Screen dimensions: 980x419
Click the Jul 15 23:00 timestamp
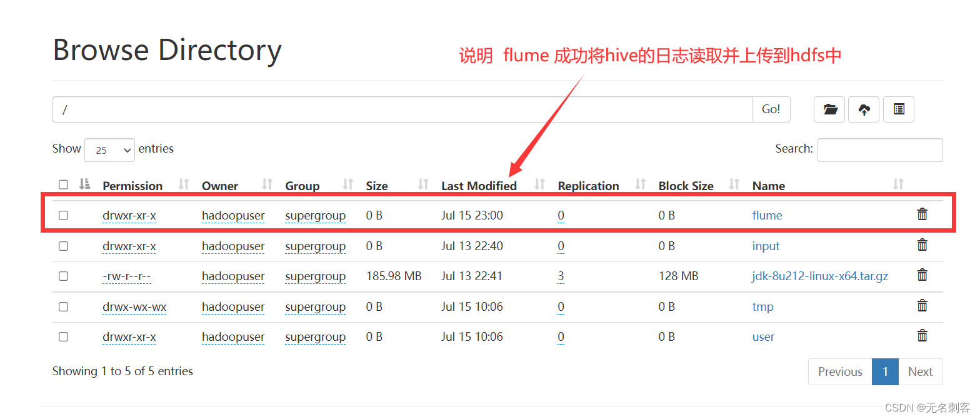(x=472, y=215)
